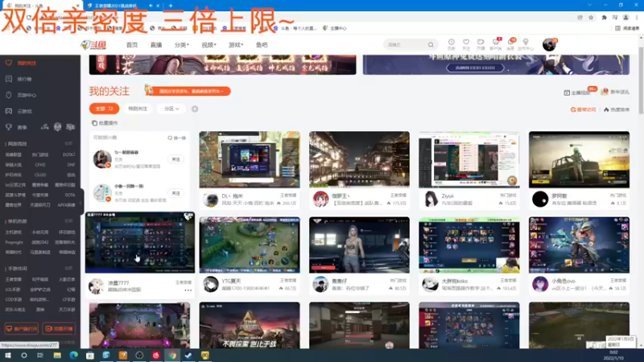Viewport: 644px width, 362px height.
Task: Open 直播 in top navigation
Action: [x=156, y=45]
